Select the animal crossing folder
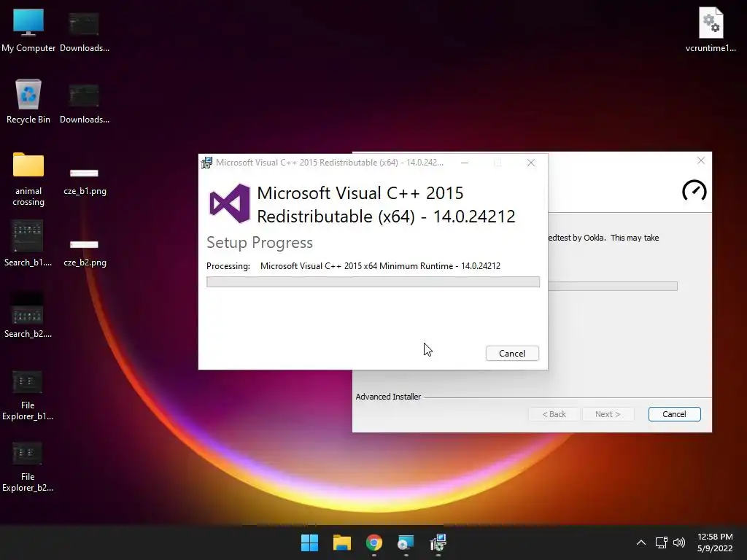747x560 pixels. coord(28,179)
